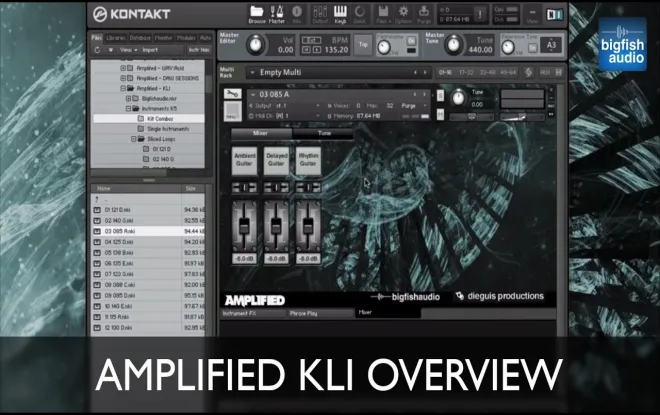
Task: Select file 05 138 B.nki
Action: [x=148, y=253]
